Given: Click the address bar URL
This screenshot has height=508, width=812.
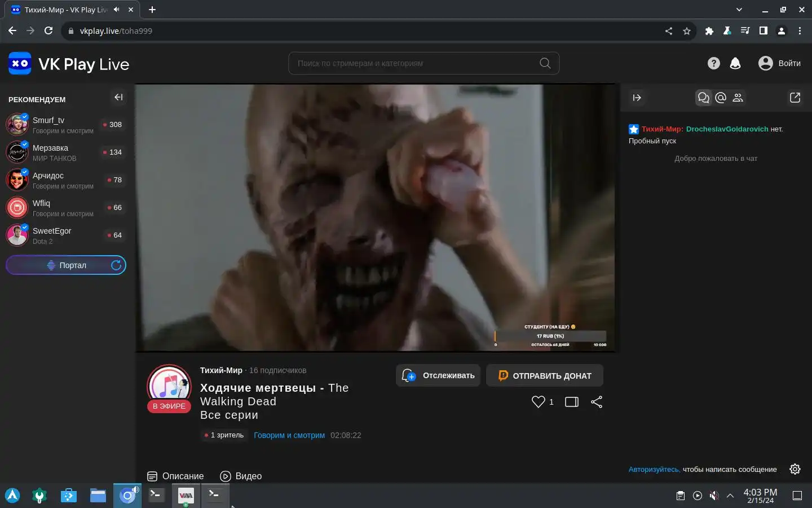Looking at the screenshot, I should pos(116,31).
